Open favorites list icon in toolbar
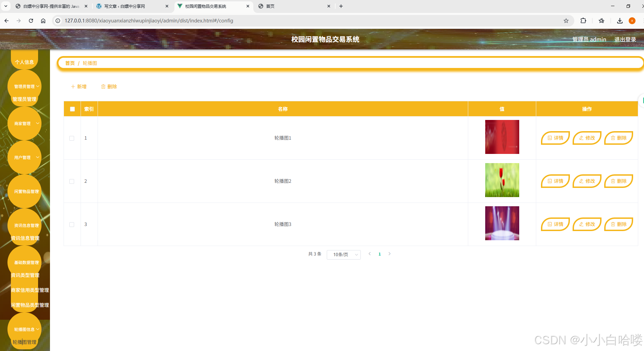 (x=601, y=21)
